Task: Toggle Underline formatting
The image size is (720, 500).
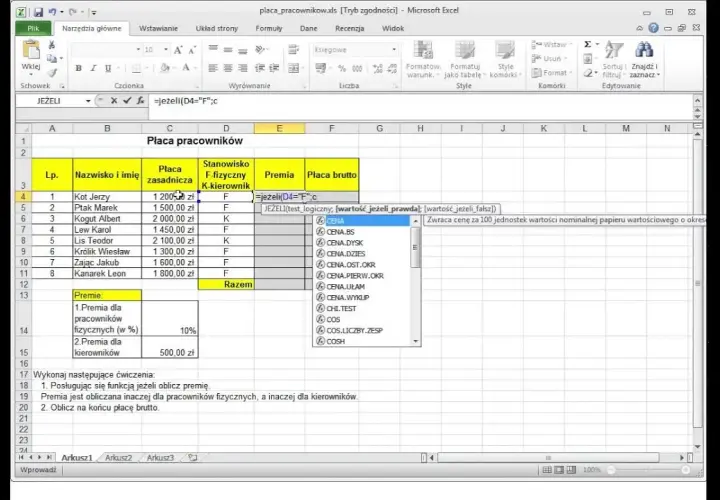Action: (x=108, y=68)
